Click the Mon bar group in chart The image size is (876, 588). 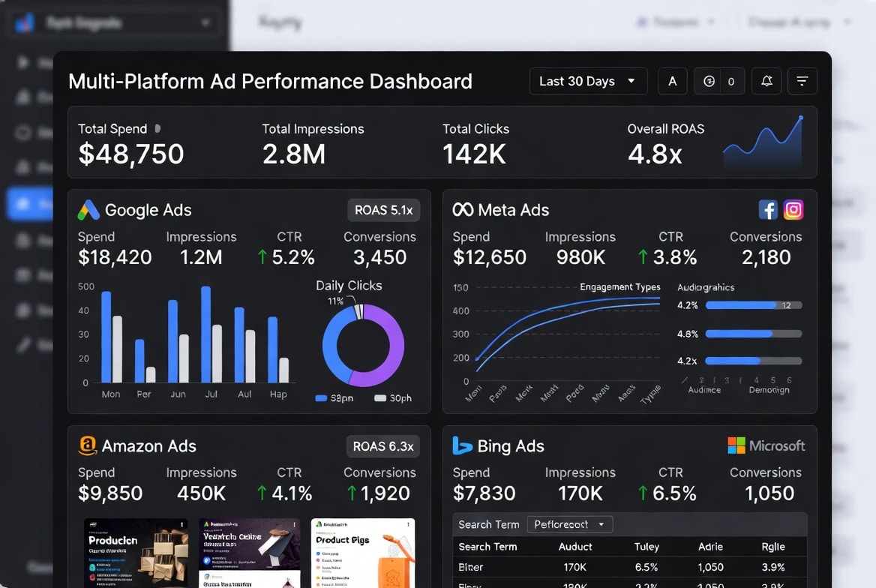pos(111,337)
